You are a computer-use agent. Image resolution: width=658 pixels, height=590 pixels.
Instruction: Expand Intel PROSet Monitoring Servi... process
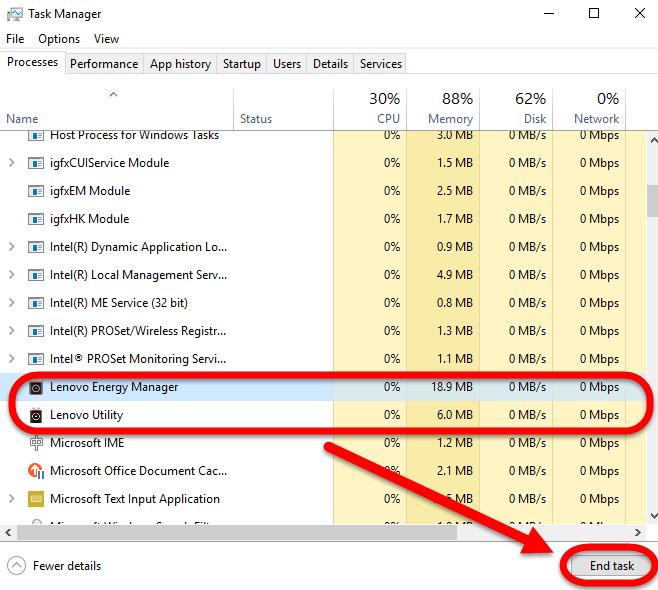point(12,359)
